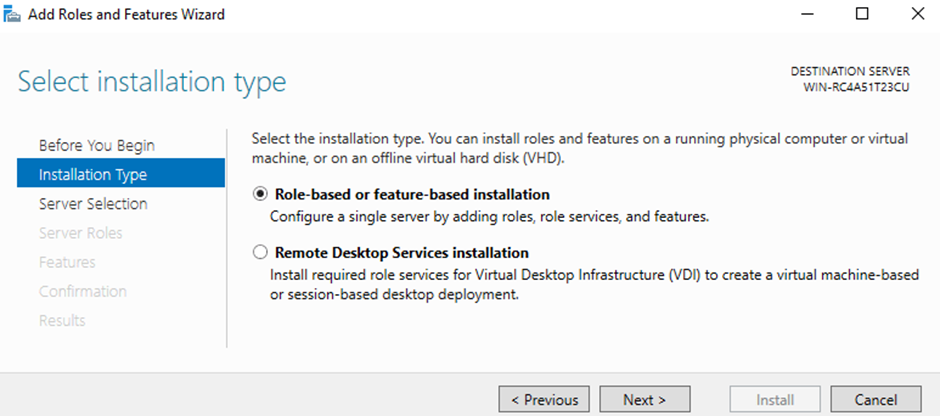Screen dimensions: 940x416
Task: Click the Features step in sidebar
Action: tap(67, 262)
